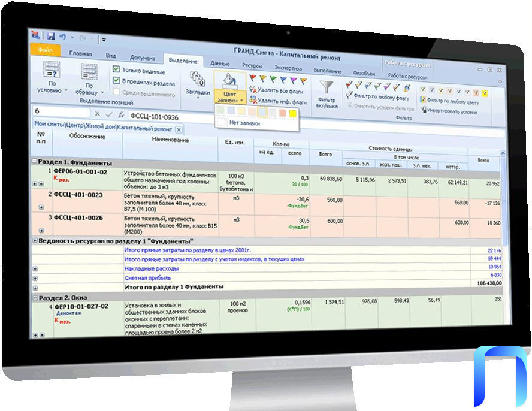The image size is (532, 411).
Task: Click Инвертировать условие
Action: pyautogui.click(x=449, y=111)
